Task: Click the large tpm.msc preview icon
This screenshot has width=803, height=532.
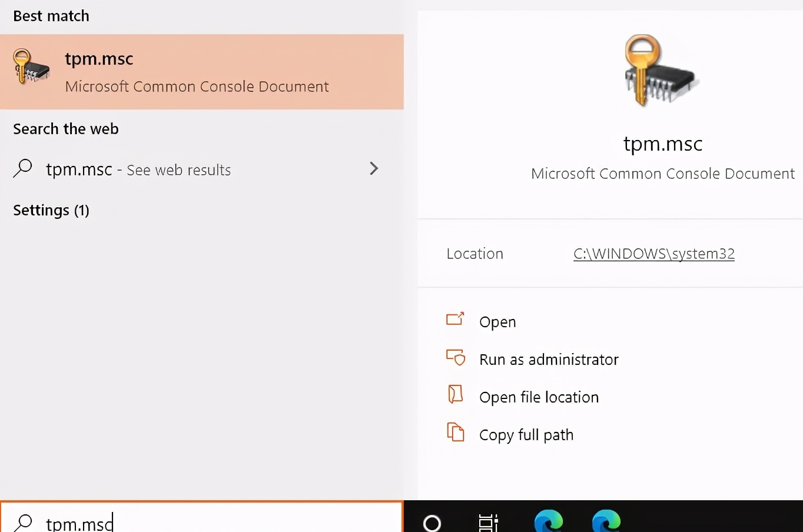Action: [661, 71]
